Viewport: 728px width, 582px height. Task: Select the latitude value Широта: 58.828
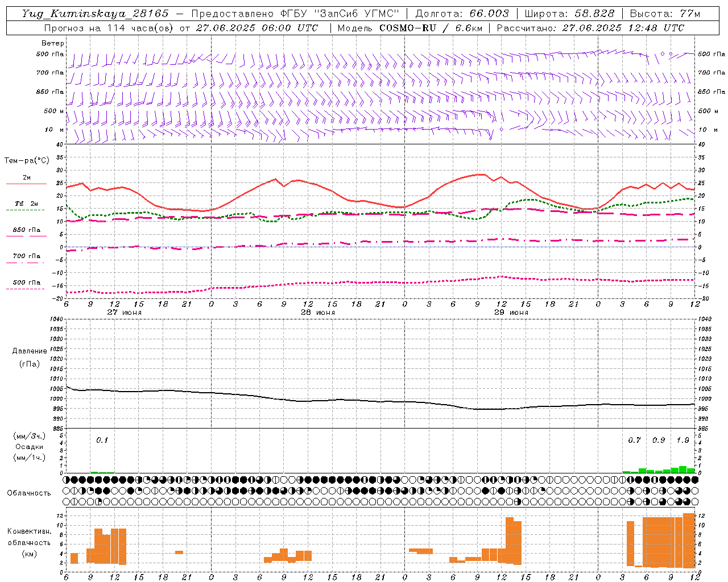[569, 14]
